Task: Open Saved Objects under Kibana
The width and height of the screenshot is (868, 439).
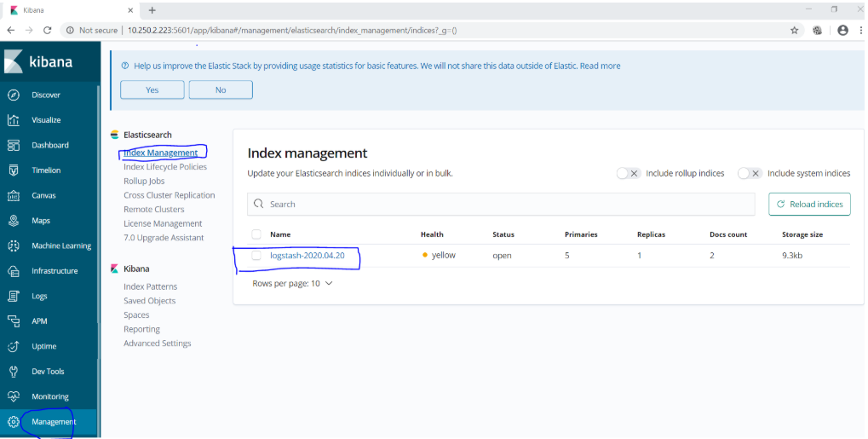Action: click(149, 301)
